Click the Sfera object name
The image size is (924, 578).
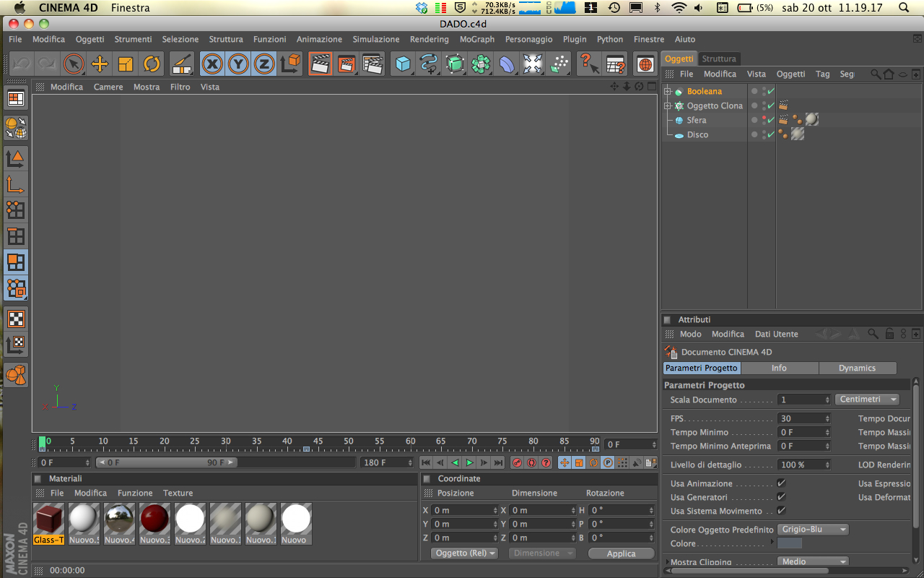pos(697,120)
